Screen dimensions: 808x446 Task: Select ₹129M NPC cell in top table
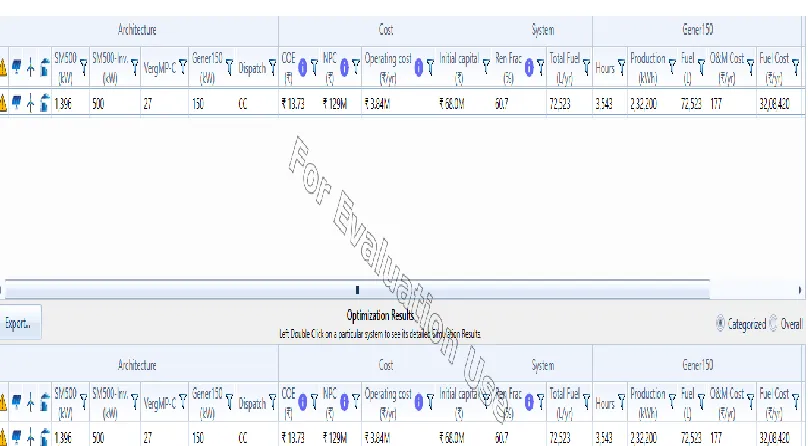coord(335,104)
